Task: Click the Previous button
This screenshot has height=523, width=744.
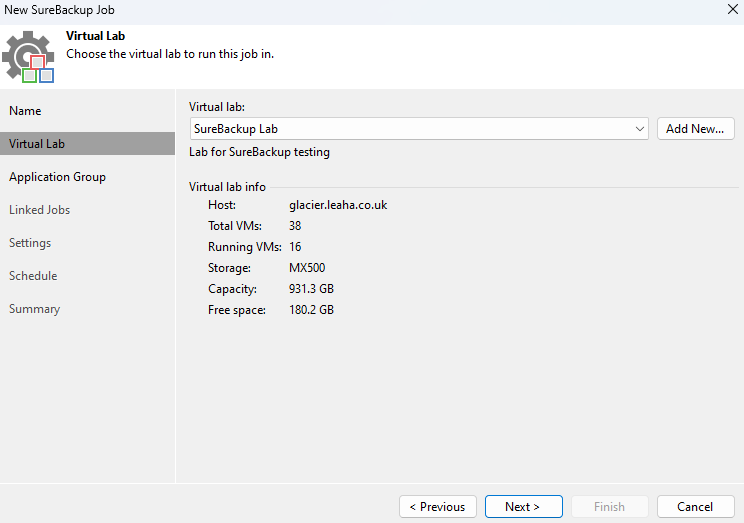Action: 437,507
